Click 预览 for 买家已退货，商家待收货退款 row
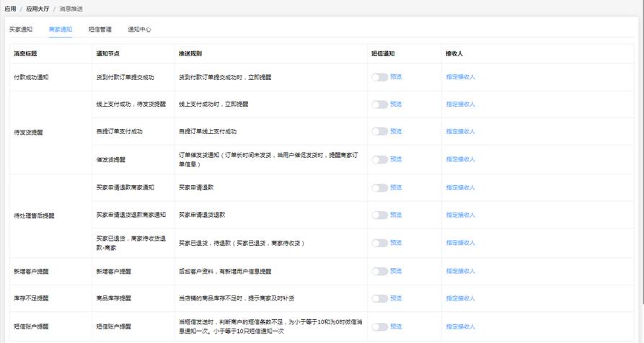This screenshot has height=343, width=644. (396, 243)
